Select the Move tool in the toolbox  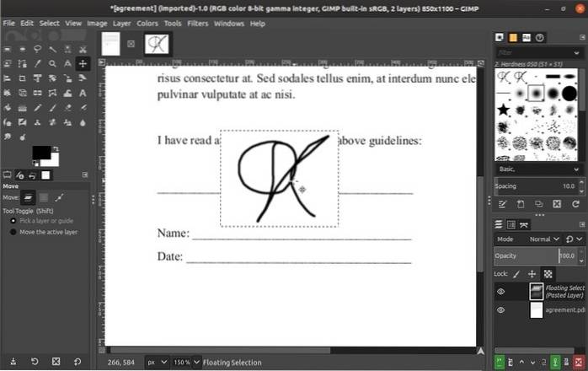(x=83, y=63)
